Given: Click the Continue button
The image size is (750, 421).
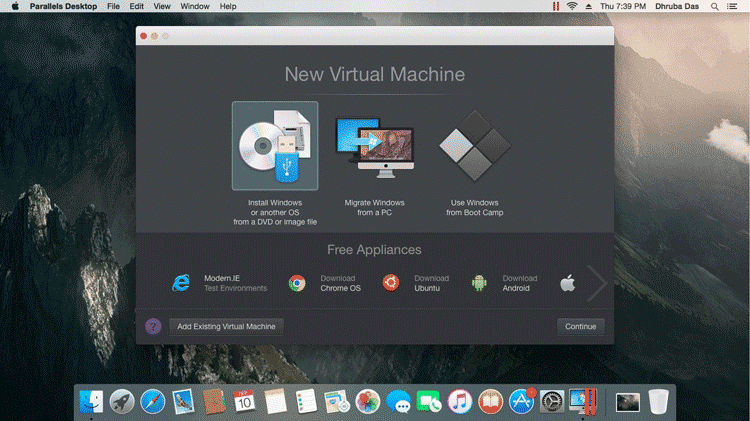Looking at the screenshot, I should coord(581,327).
